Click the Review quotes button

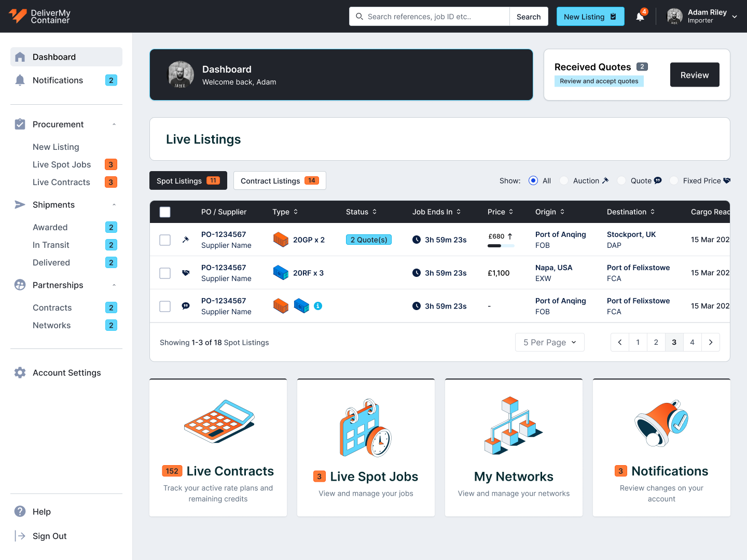(695, 75)
